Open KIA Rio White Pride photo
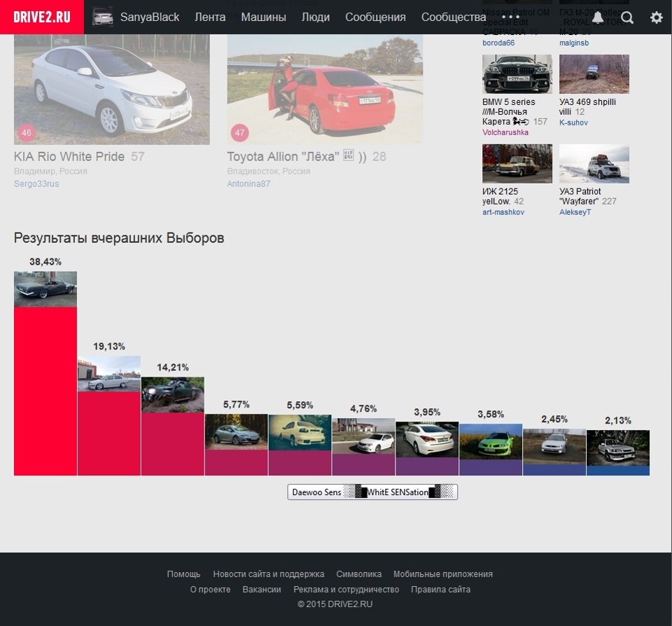672x626 pixels. [112, 90]
